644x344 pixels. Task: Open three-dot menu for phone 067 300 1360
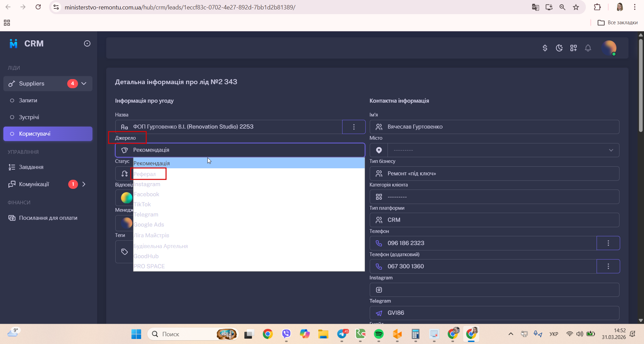coord(608,266)
